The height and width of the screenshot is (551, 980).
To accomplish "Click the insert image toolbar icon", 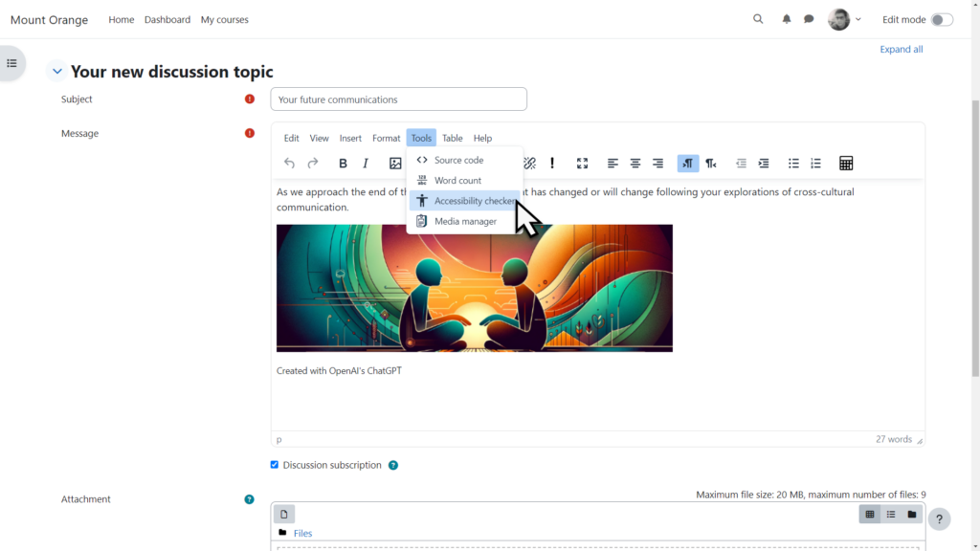I will tap(395, 164).
